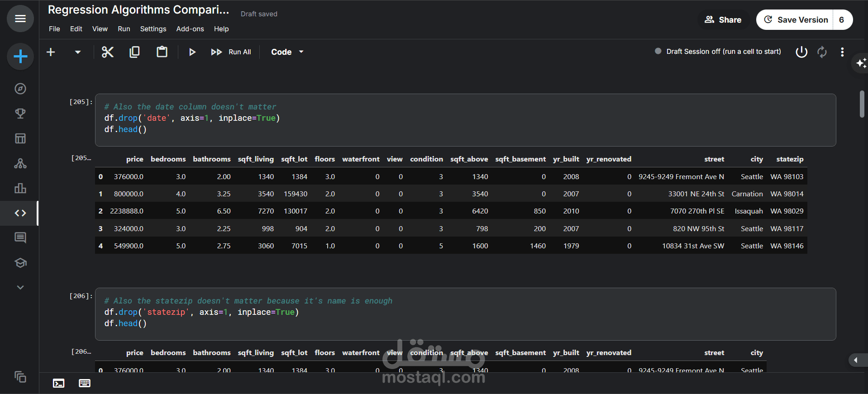Click the paste cell clipboard icon
Image resolution: width=868 pixels, height=394 pixels.
162,52
